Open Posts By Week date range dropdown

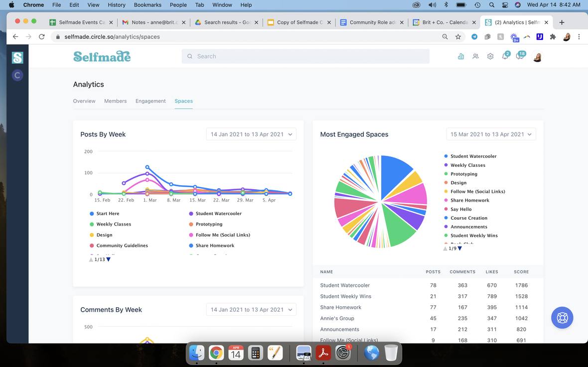pos(251,134)
